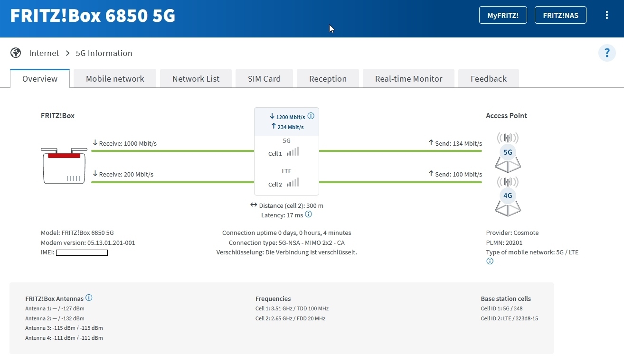
Task: Open the Real-time Monitor tab
Action: point(408,79)
